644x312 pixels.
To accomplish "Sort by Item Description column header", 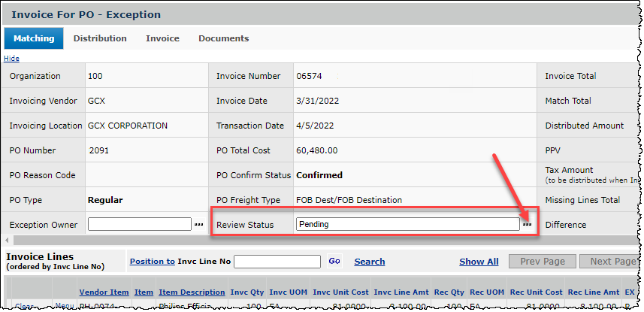I will pos(192,292).
